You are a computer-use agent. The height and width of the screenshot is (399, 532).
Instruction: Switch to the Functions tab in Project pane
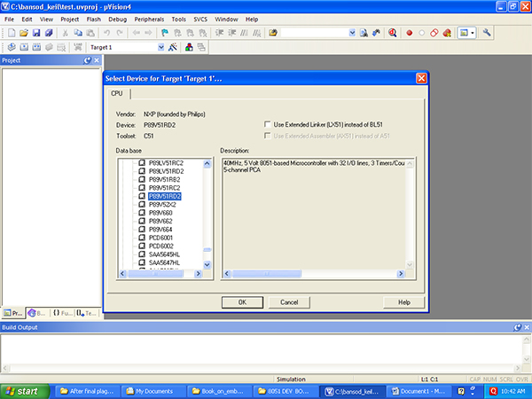63,313
